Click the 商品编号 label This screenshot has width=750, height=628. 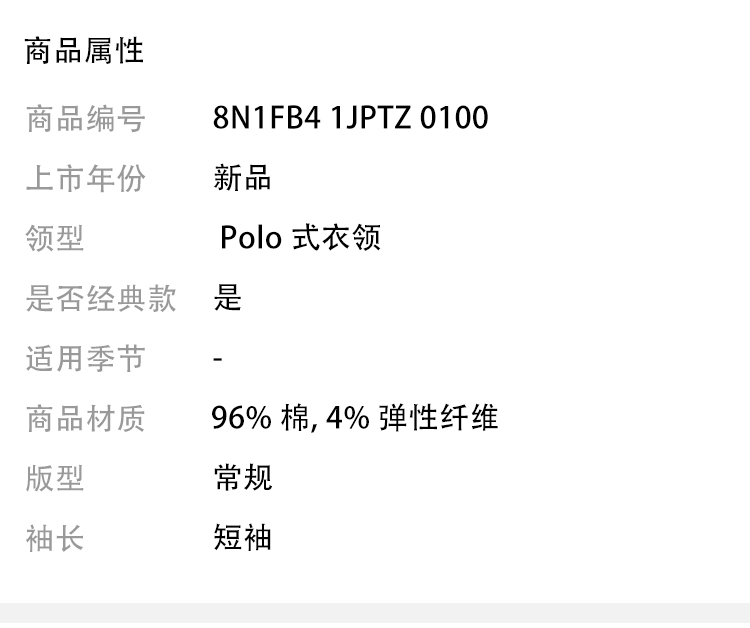85,119
